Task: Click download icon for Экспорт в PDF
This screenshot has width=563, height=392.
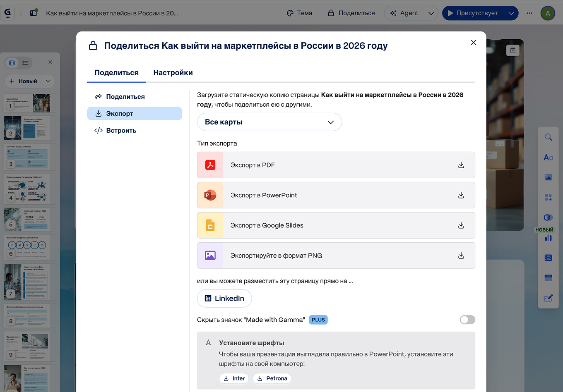Action: (461, 165)
